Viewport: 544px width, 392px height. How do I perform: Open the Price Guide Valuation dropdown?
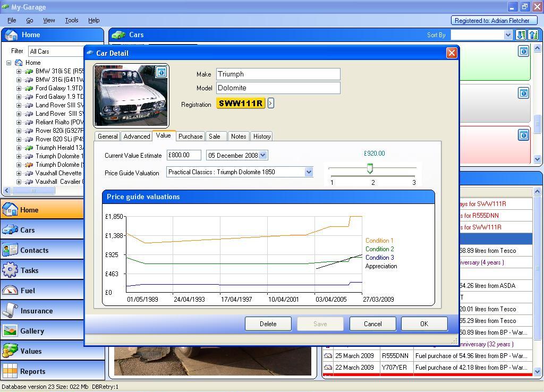point(309,172)
